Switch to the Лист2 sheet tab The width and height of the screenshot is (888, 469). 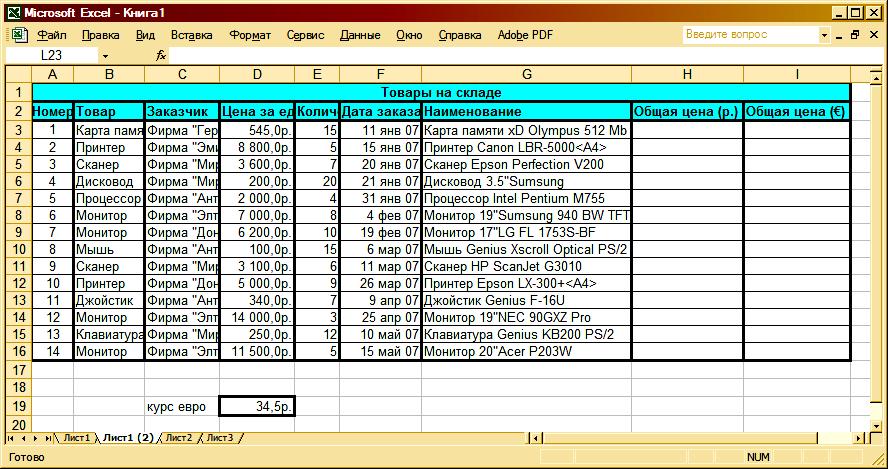(179, 438)
